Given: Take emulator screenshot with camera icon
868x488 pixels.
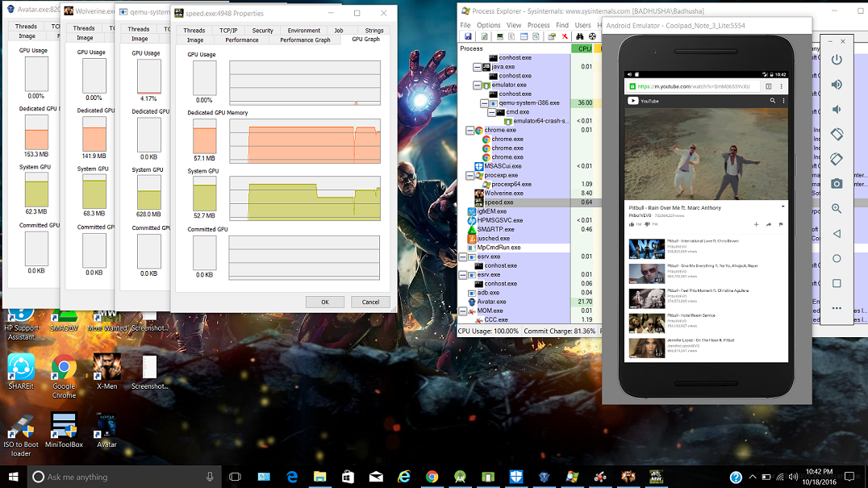Looking at the screenshot, I should coord(837,184).
